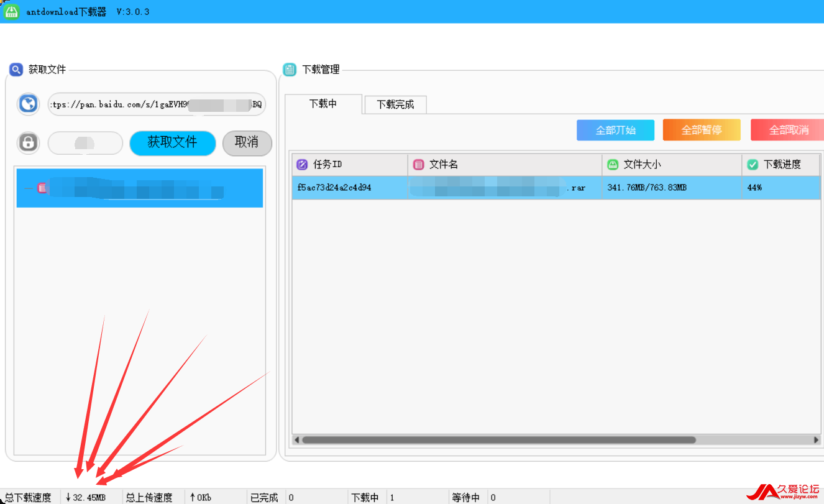Click the 取消 button
Screen dimensions: 824x504
pyautogui.click(x=247, y=143)
